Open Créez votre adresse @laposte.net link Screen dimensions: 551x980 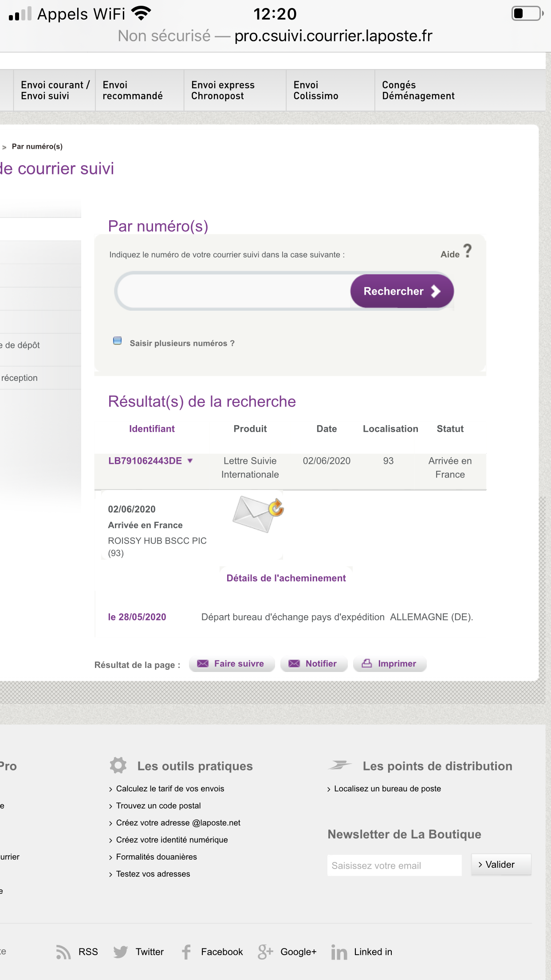[178, 822]
